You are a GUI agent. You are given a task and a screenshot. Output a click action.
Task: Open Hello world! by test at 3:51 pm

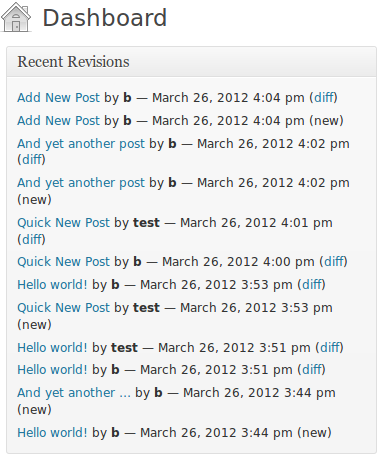(52, 348)
